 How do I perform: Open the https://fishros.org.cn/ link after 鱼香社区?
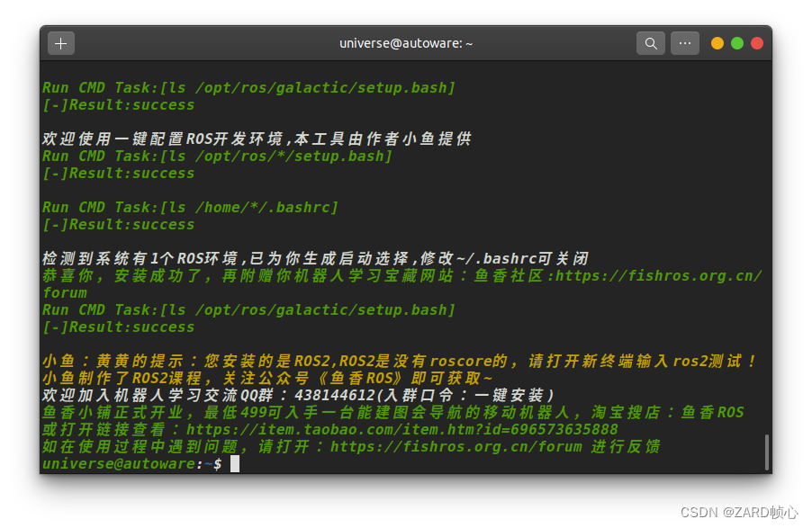pyautogui.click(x=658, y=276)
